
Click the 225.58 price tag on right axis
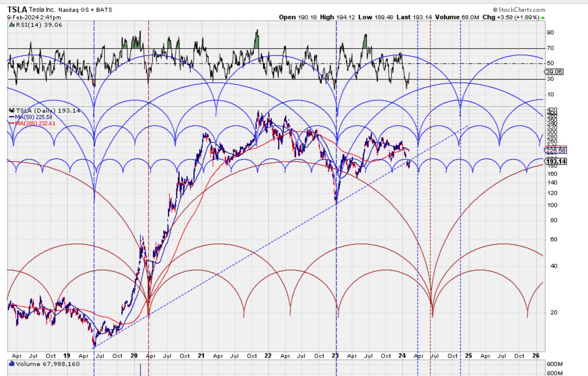(x=556, y=151)
